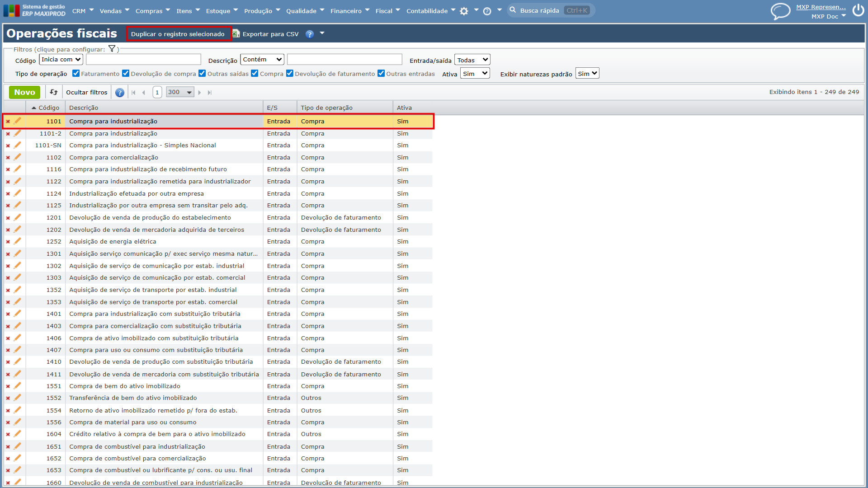Open help icon beside Exportar para CSV
This screenshot has width=868, height=488.
[309, 34]
